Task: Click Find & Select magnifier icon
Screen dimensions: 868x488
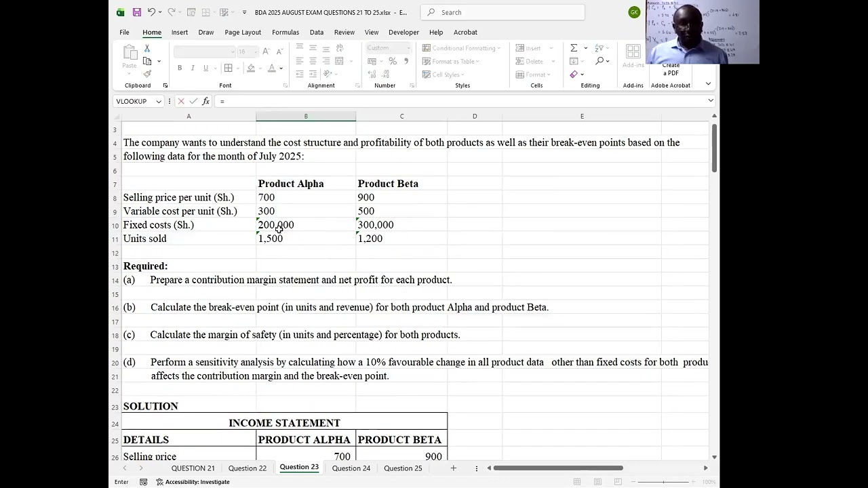Action: (x=599, y=61)
